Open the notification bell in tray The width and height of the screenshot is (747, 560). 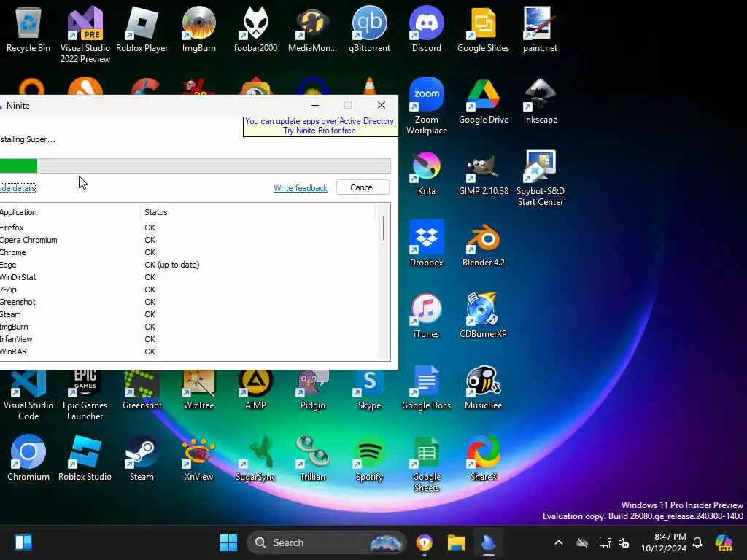(x=697, y=542)
